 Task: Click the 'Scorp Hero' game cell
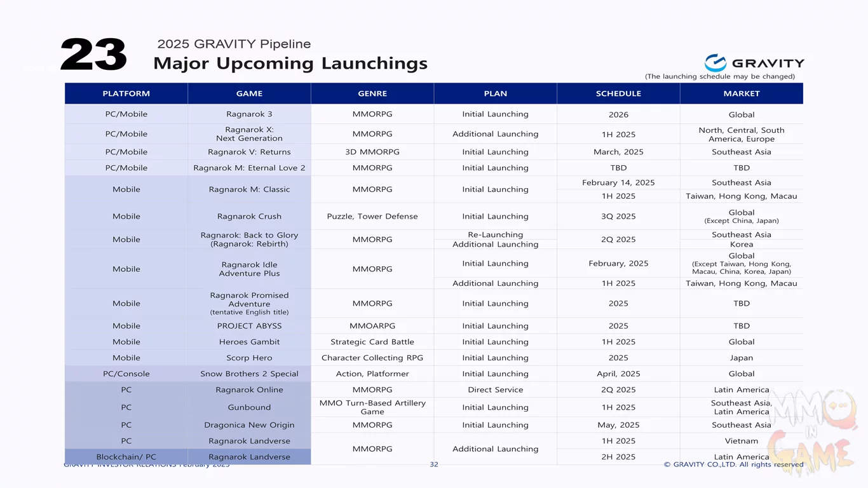(249, 358)
